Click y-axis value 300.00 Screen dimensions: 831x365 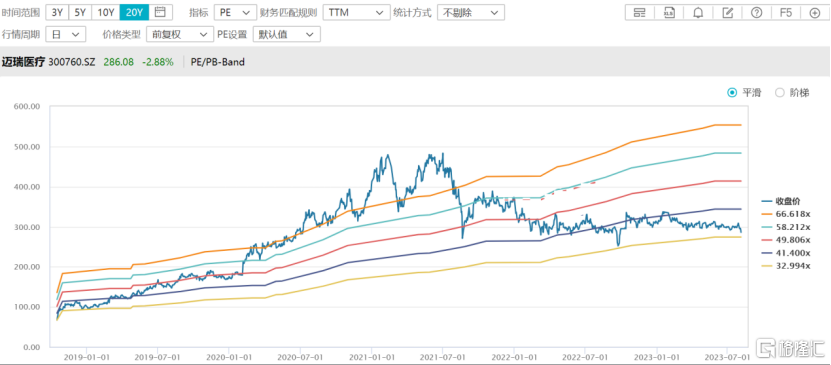(x=28, y=227)
